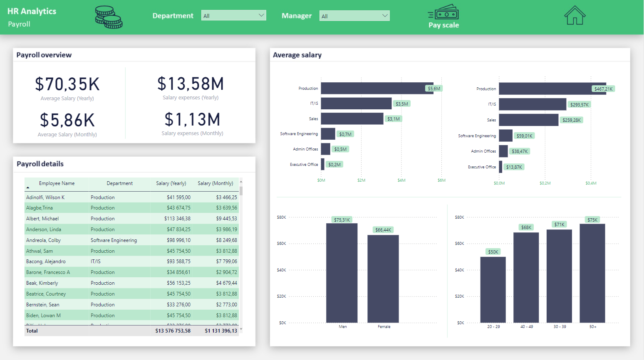This screenshot has width=644, height=360.
Task: Sort by Salary (Yearly) column header
Action: click(171, 183)
